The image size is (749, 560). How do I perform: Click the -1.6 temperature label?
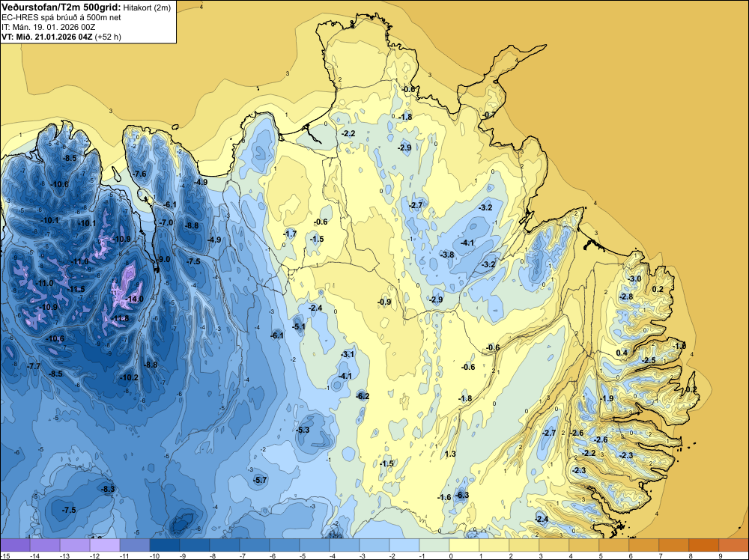coord(445,497)
